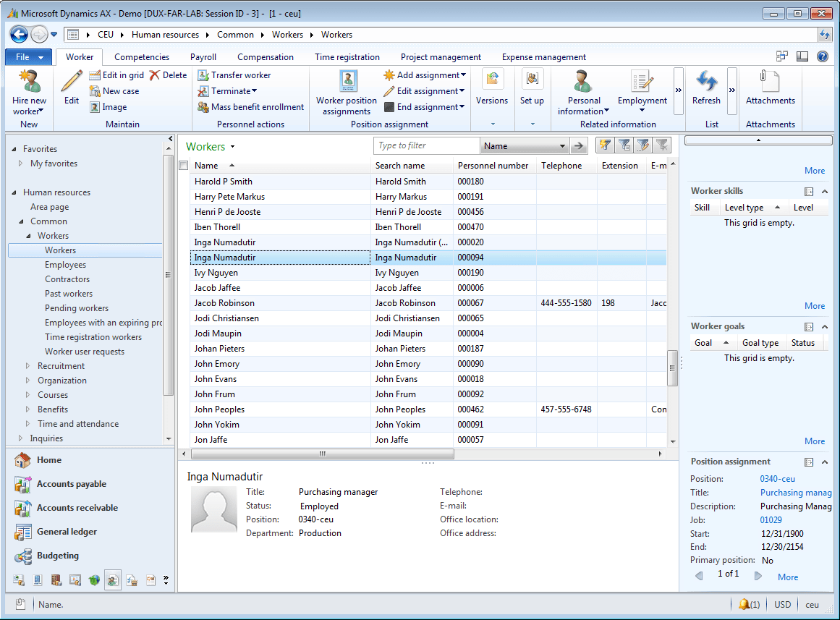Switch to the Compensation tab
This screenshot has width=840, height=620.
(266, 57)
